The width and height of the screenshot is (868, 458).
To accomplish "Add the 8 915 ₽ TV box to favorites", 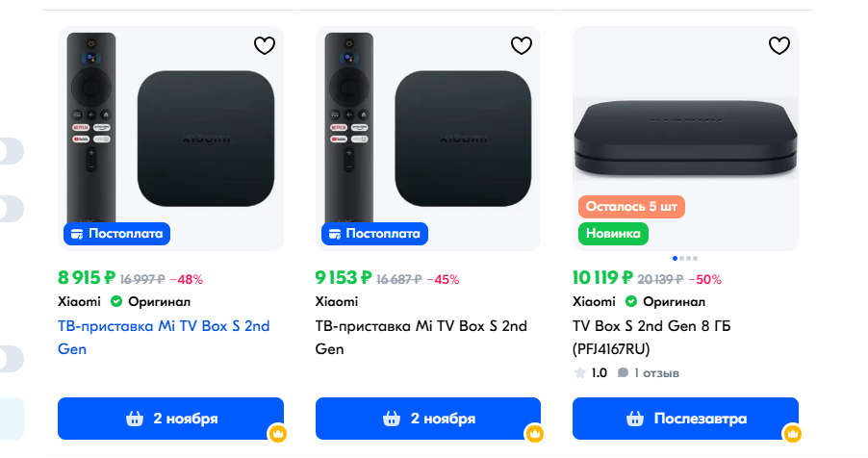I will tap(265, 45).
